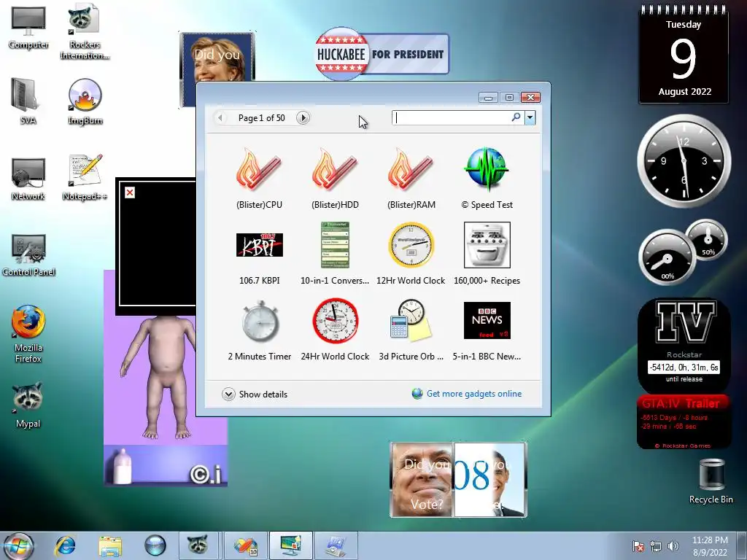Go to previous gadget page

220,117
